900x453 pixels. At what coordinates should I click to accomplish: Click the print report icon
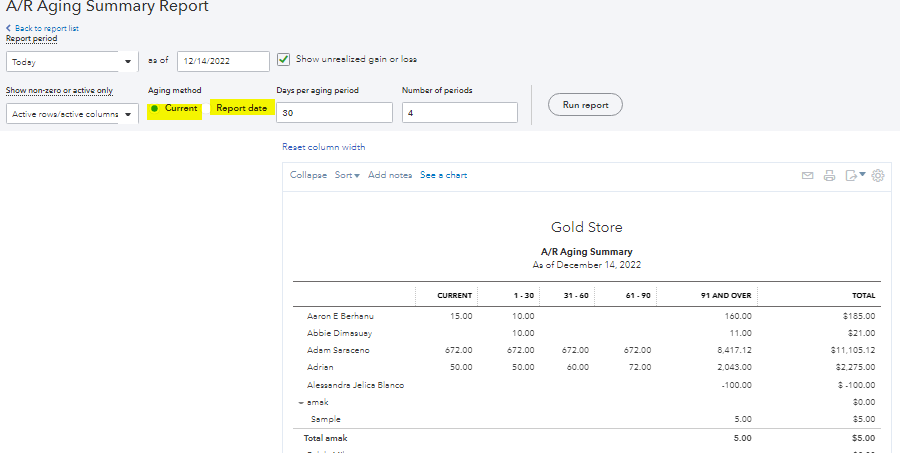coord(829,176)
